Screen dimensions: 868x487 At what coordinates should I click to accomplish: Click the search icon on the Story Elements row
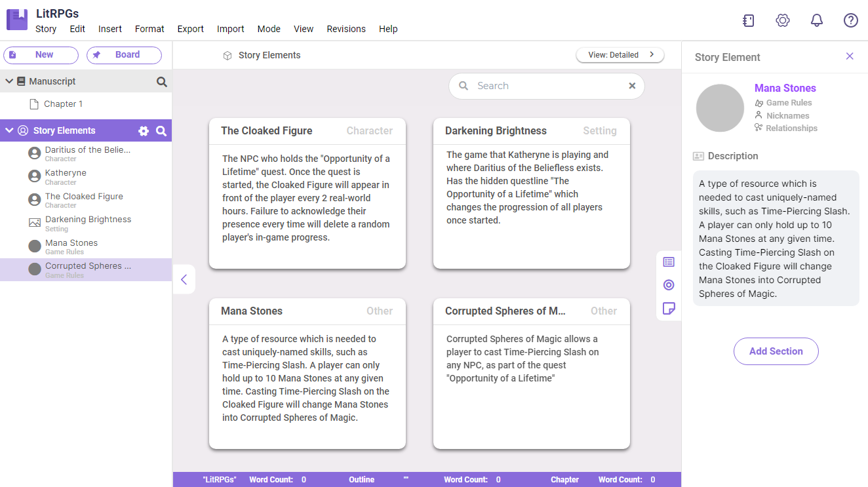pos(161,130)
